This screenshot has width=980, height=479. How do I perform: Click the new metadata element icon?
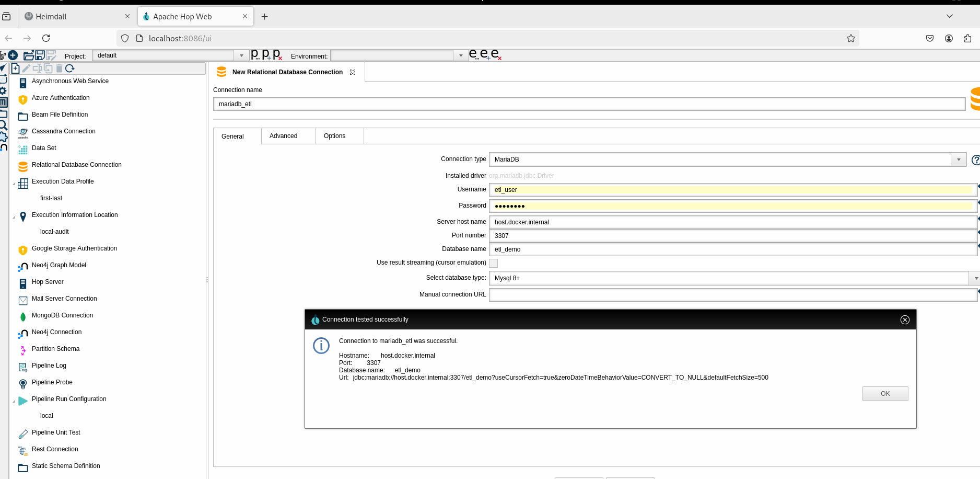[x=15, y=69]
